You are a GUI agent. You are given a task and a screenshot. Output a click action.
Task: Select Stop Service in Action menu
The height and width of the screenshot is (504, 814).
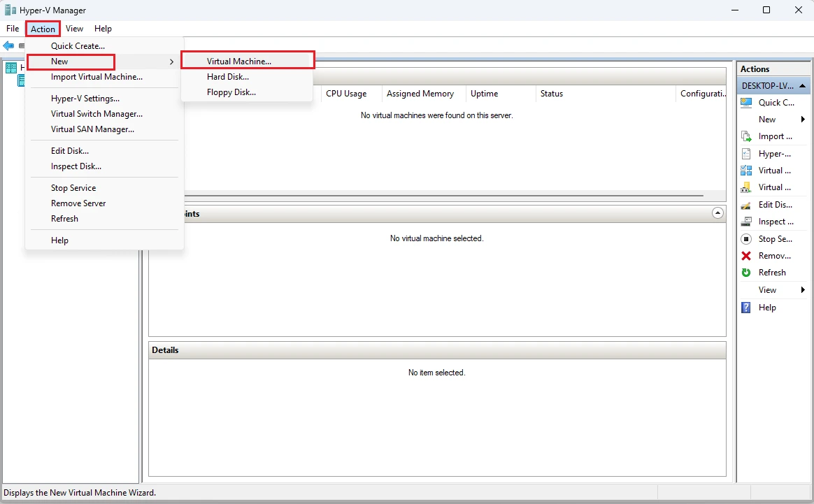(104, 188)
